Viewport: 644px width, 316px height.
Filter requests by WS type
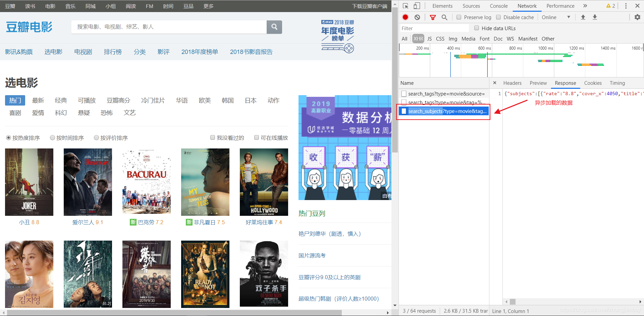click(510, 39)
